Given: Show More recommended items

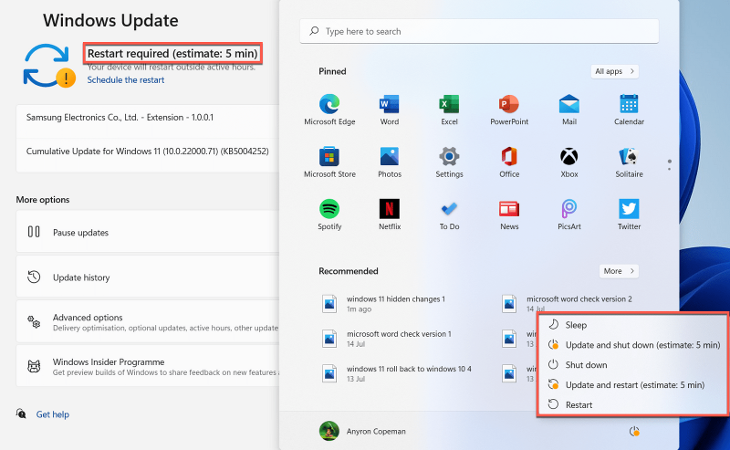Looking at the screenshot, I should [x=619, y=271].
